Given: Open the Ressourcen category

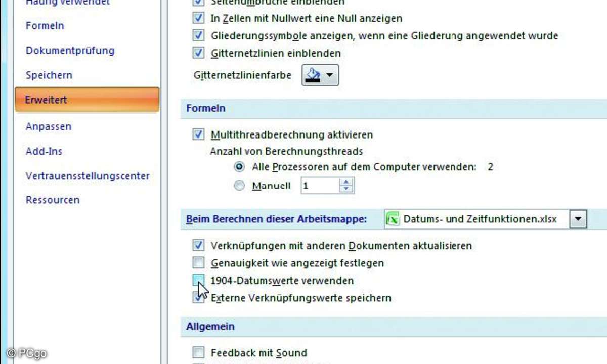Looking at the screenshot, I should pos(53,200).
